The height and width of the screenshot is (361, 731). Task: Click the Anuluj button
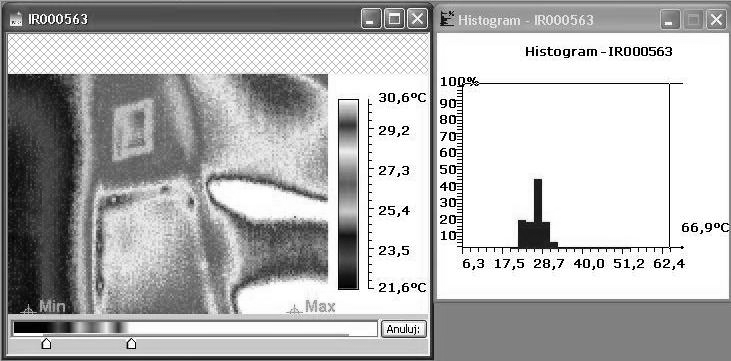pos(404,329)
